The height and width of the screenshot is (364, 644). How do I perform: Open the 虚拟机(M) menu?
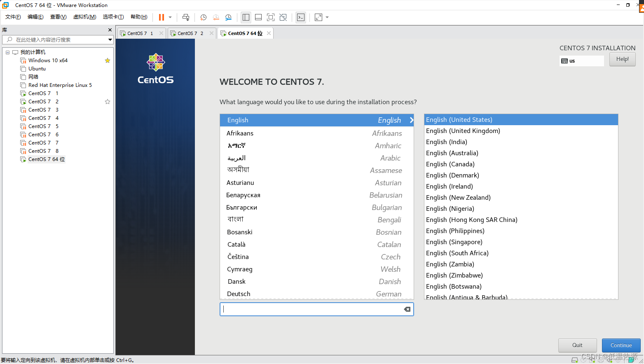click(84, 17)
